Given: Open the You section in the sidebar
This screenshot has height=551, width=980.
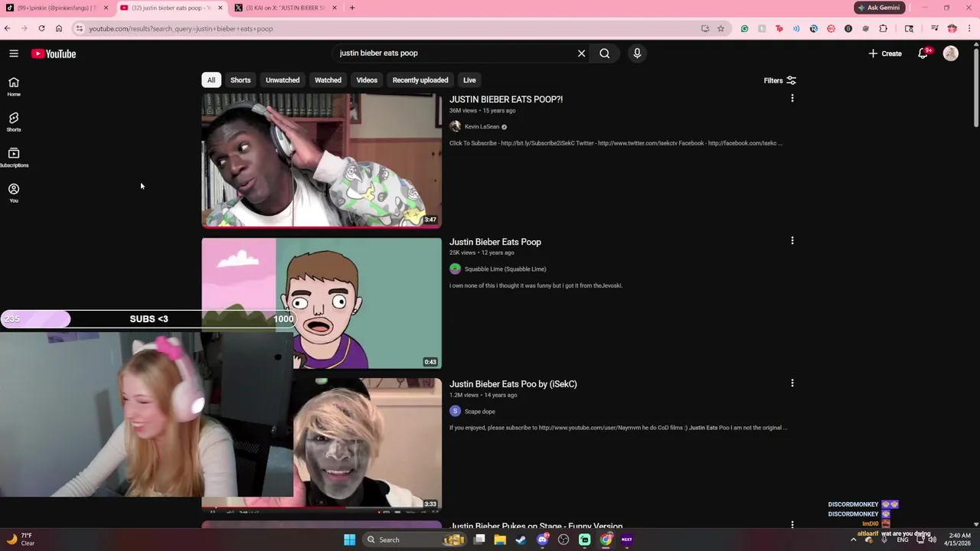Looking at the screenshot, I should [x=14, y=193].
